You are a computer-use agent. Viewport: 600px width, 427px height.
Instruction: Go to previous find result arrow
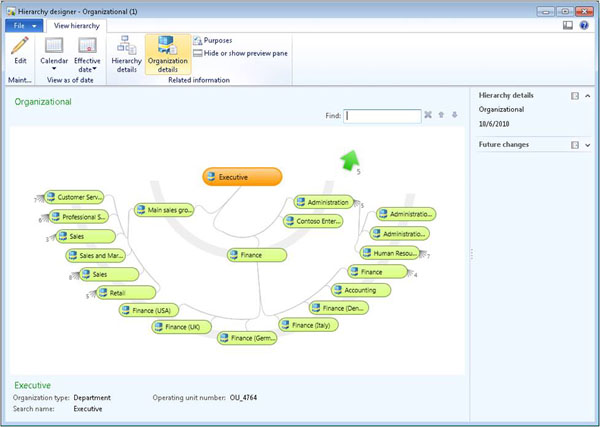[441, 115]
